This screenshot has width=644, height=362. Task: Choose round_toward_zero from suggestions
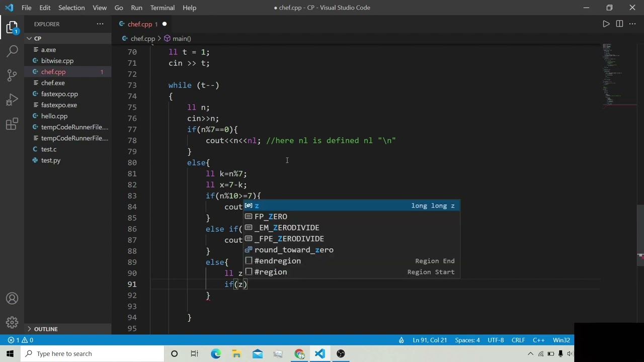coord(352,250)
